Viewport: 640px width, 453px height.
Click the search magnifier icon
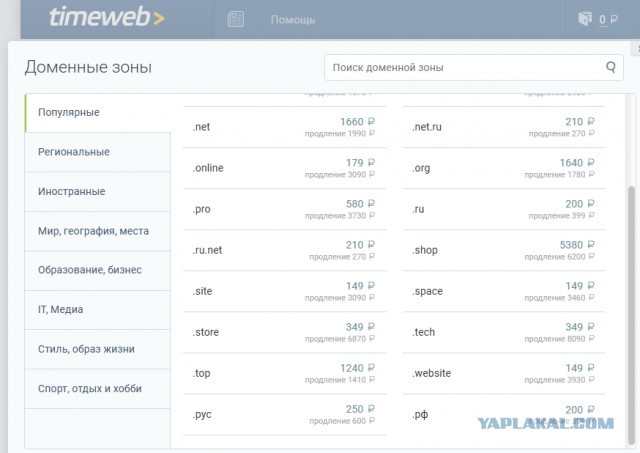pyautogui.click(x=611, y=67)
